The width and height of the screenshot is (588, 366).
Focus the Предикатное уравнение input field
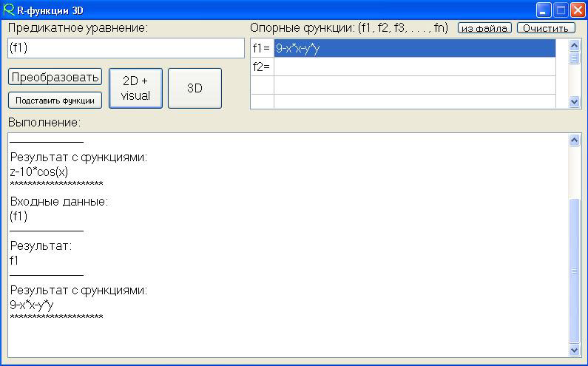pyautogui.click(x=126, y=49)
